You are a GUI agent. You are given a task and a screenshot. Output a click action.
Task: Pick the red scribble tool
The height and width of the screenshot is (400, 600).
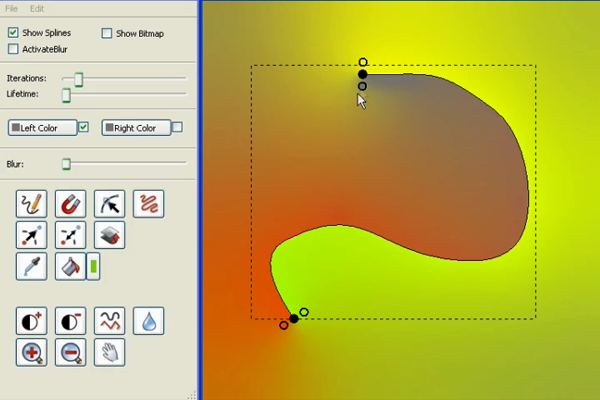click(x=148, y=204)
